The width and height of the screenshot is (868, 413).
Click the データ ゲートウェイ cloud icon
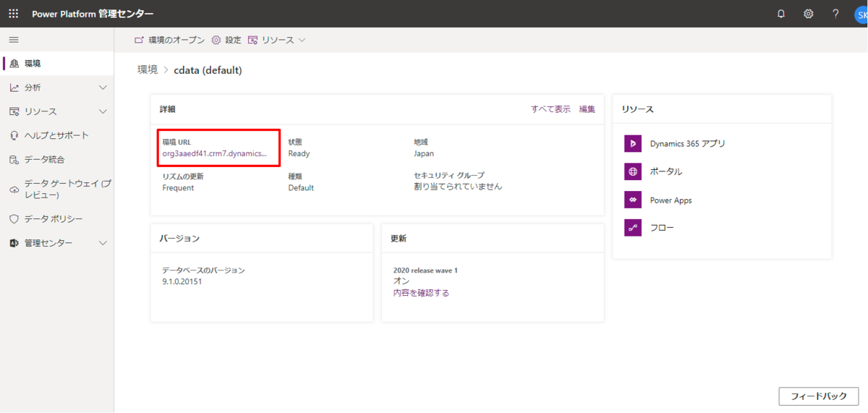pos(14,190)
